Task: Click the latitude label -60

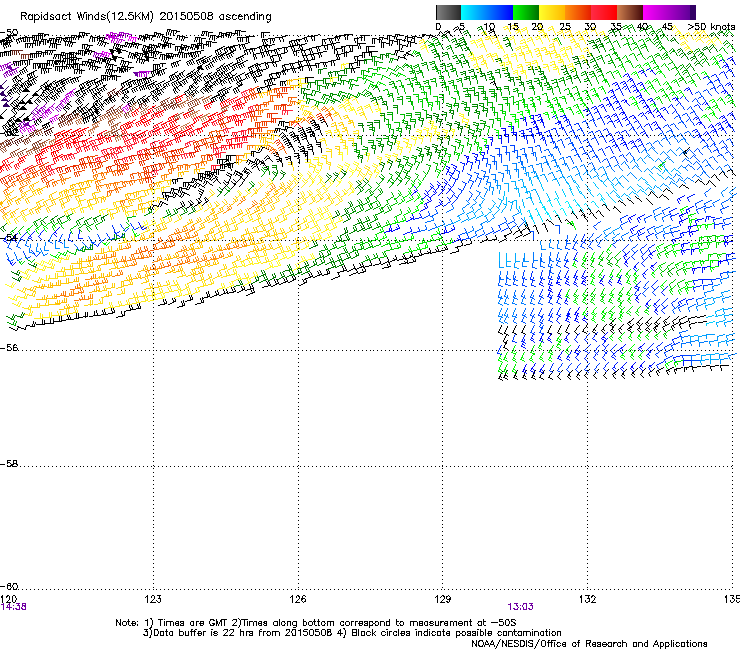Action: pos(9,587)
